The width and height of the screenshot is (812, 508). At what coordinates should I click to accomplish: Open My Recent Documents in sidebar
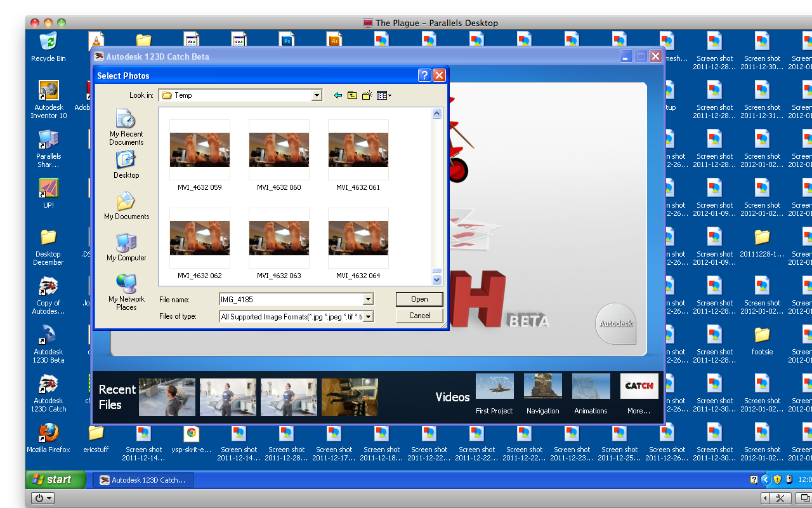(126, 128)
